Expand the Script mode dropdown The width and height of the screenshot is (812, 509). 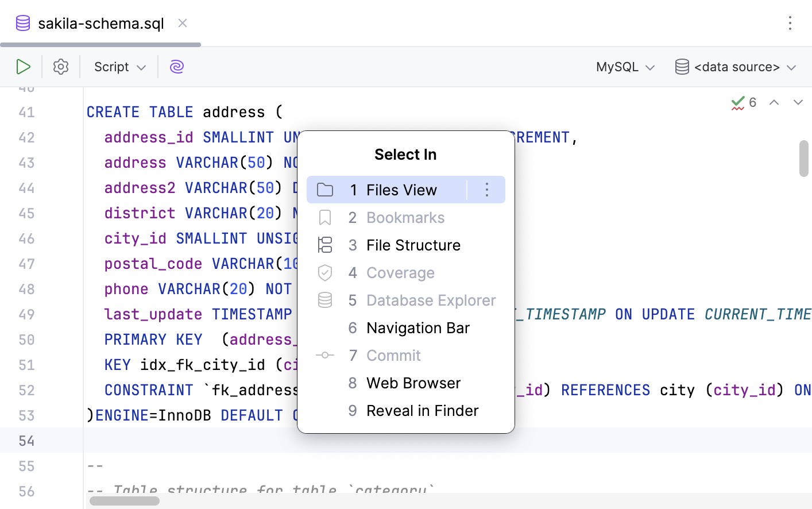pyautogui.click(x=119, y=67)
